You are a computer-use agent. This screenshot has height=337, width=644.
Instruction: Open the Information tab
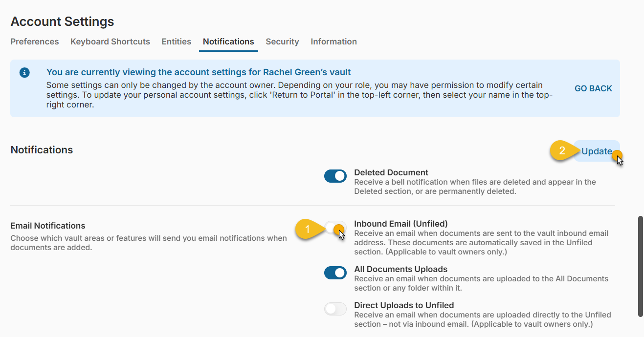coord(333,42)
